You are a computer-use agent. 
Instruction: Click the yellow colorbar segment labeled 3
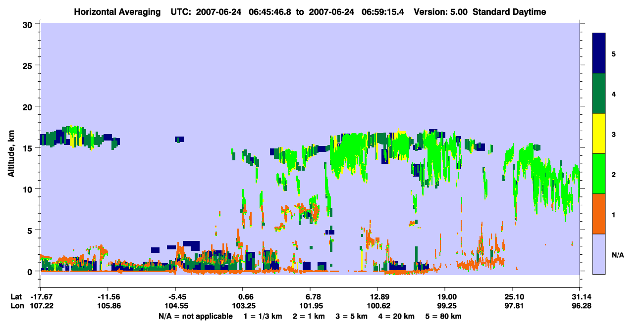599,134
